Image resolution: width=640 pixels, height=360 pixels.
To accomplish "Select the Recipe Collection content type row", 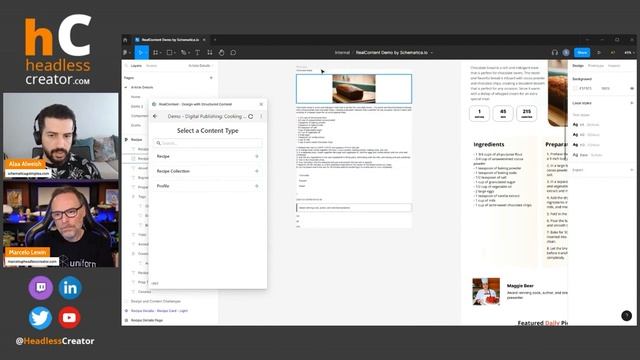I will point(207,171).
